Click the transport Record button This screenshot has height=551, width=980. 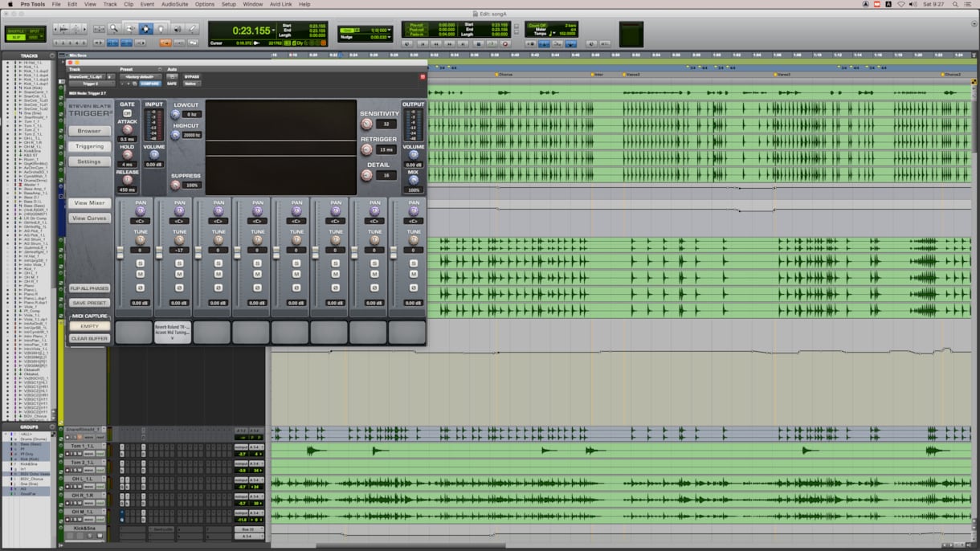(x=505, y=43)
